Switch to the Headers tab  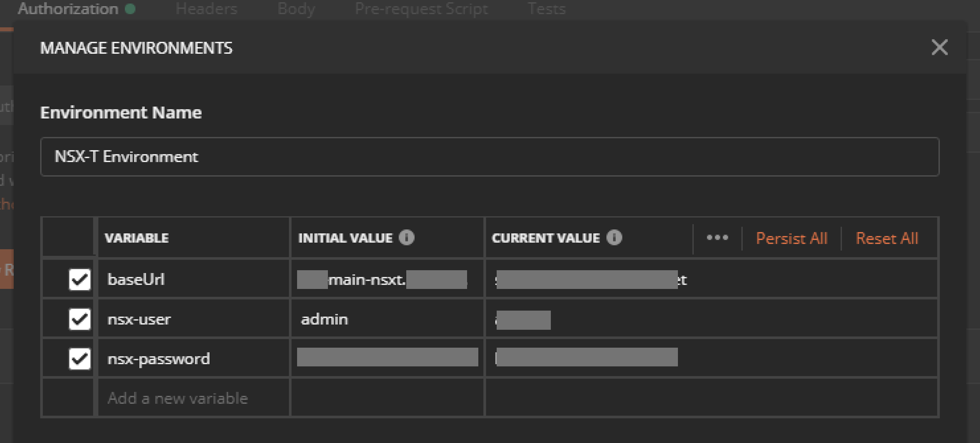[x=206, y=9]
